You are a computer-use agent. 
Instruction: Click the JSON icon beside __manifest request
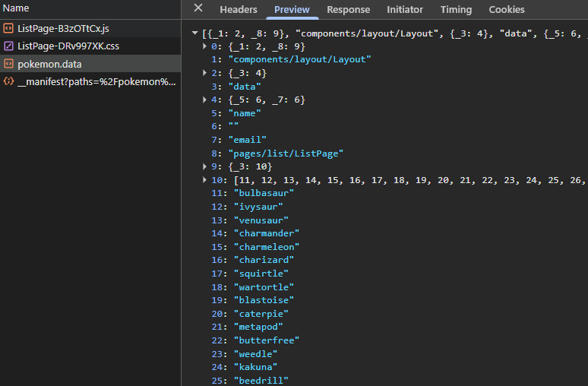pos(8,82)
